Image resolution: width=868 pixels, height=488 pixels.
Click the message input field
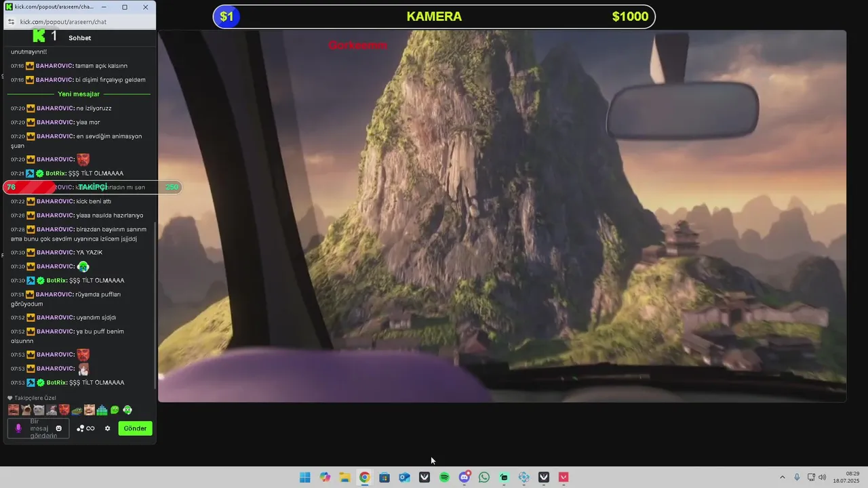click(x=39, y=428)
